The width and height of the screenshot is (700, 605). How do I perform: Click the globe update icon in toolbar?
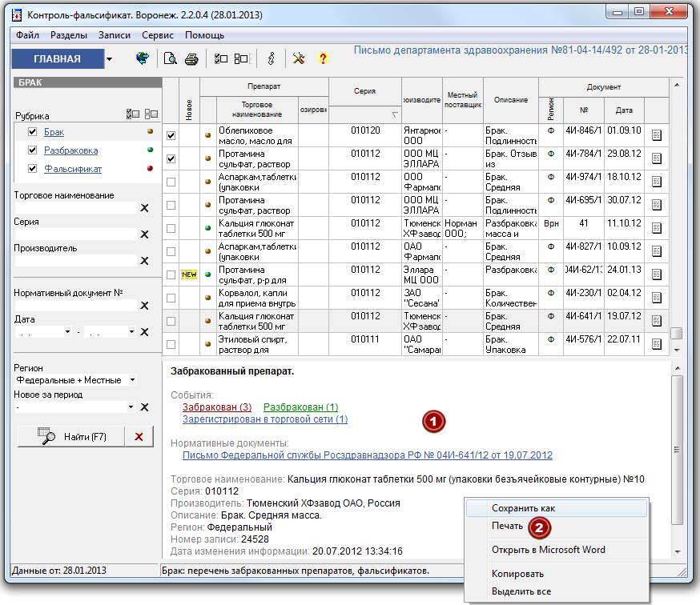(143, 58)
